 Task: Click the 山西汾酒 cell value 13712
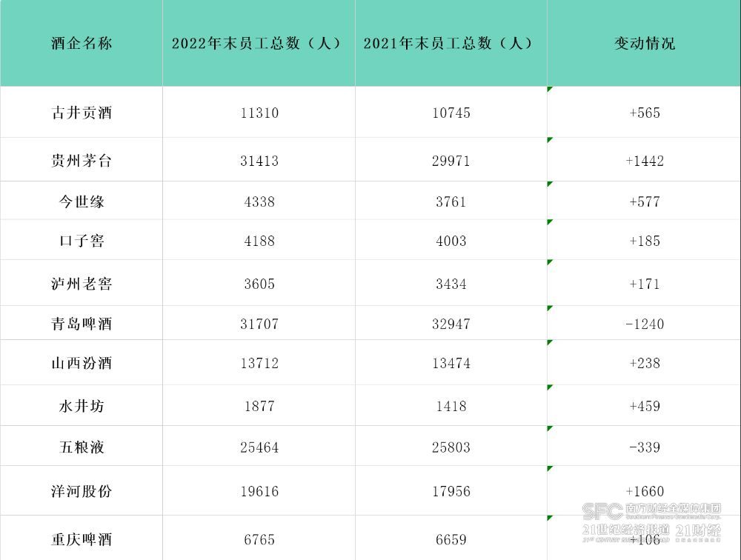coord(259,363)
